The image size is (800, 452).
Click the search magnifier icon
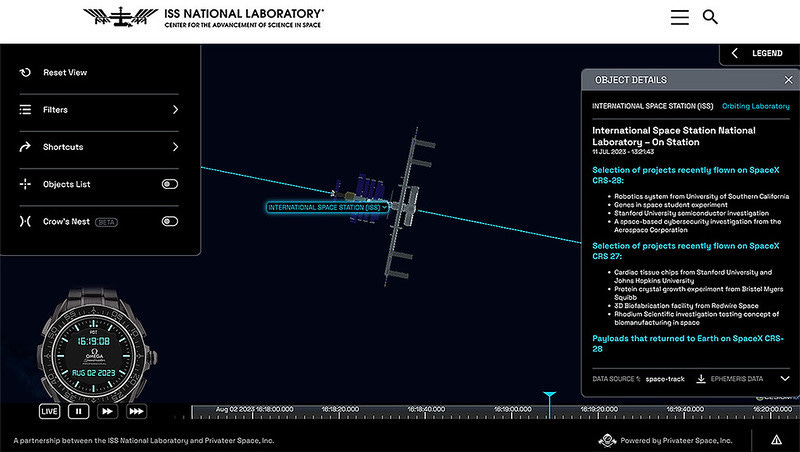[710, 17]
